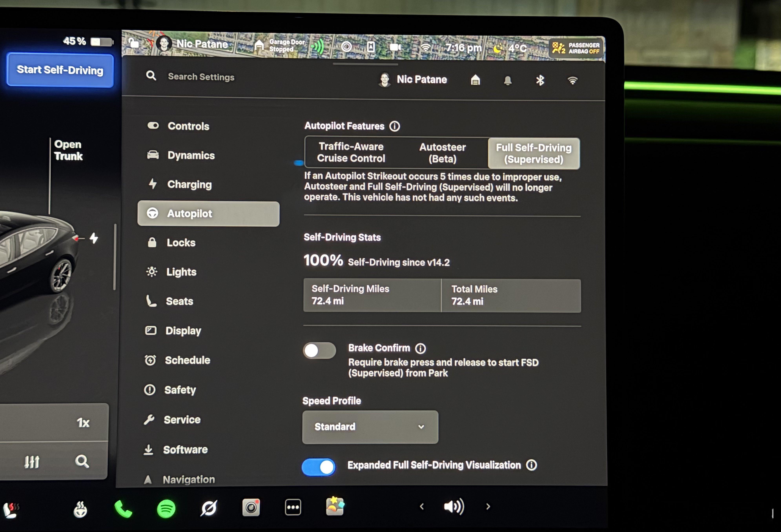Tap the volume speaker icon
Image resolution: width=781 pixels, height=532 pixels.
click(x=454, y=507)
